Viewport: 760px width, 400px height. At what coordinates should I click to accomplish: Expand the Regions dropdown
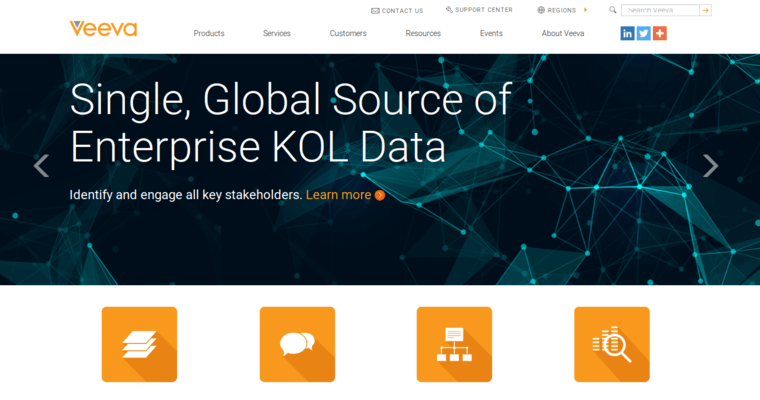click(x=562, y=10)
